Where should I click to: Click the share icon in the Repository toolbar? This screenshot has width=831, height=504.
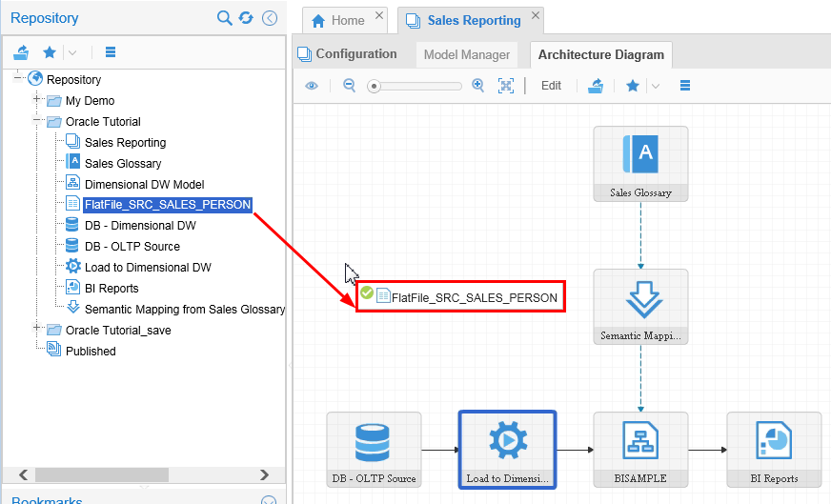(21, 52)
